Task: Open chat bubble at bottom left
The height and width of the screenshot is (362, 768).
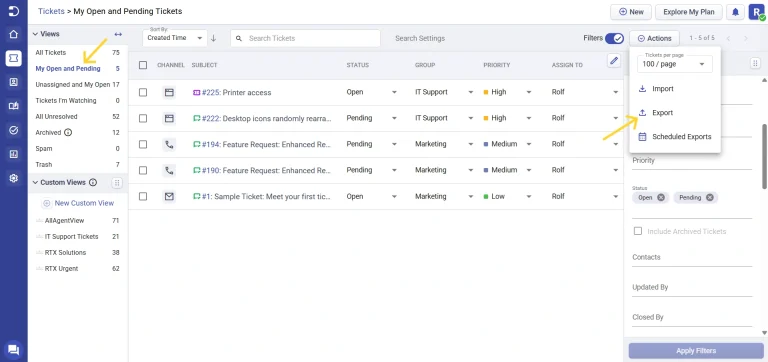Action: [14, 350]
